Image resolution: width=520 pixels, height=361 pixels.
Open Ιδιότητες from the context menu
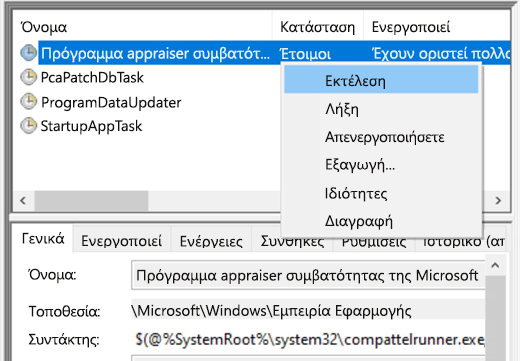point(381,193)
